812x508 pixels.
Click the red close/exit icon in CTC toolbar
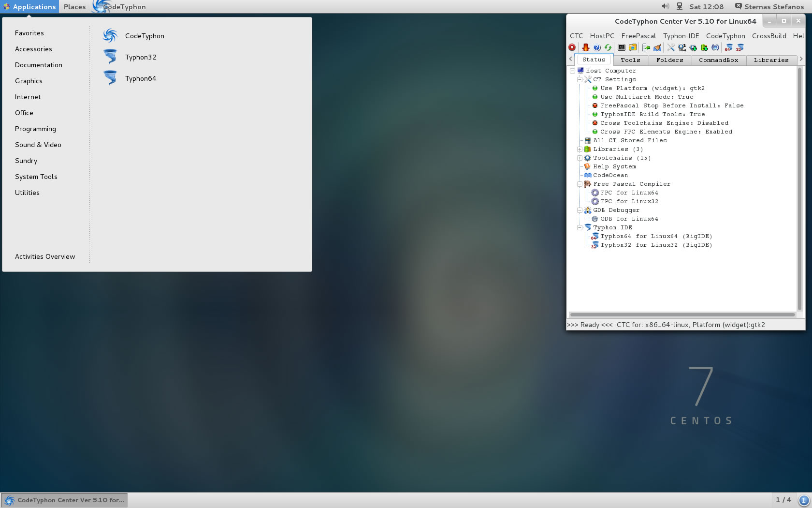(x=572, y=47)
